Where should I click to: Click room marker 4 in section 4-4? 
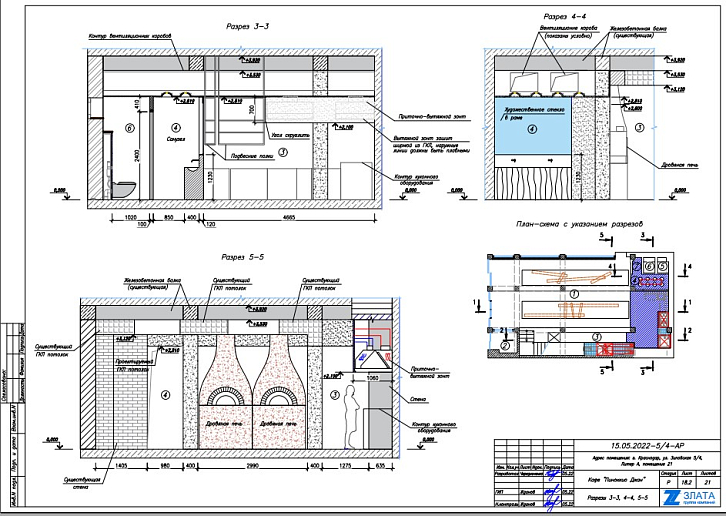click(531, 129)
